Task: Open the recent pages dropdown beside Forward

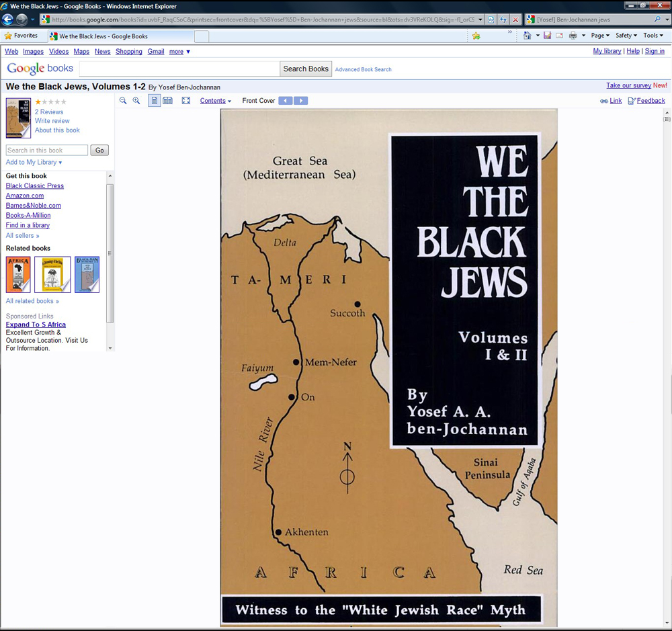Action: click(32, 19)
